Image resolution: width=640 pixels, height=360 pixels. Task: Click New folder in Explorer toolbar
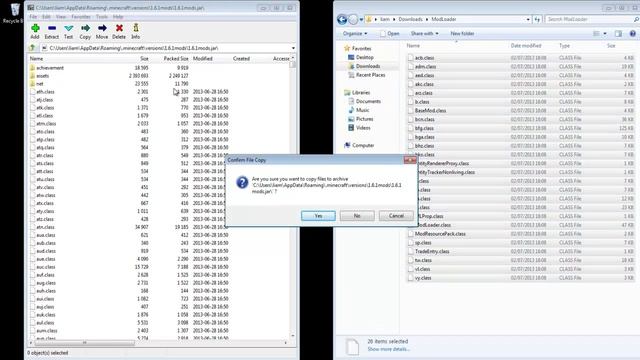462,33
